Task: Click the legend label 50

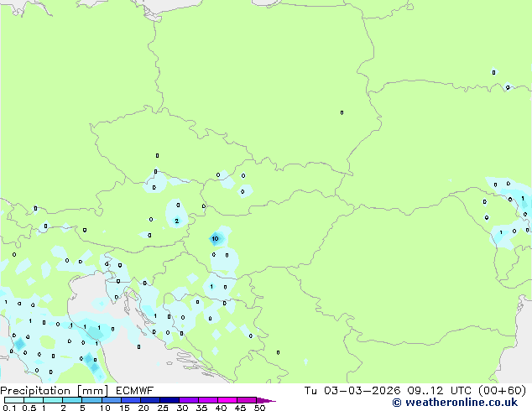Action: pyautogui.click(x=259, y=408)
